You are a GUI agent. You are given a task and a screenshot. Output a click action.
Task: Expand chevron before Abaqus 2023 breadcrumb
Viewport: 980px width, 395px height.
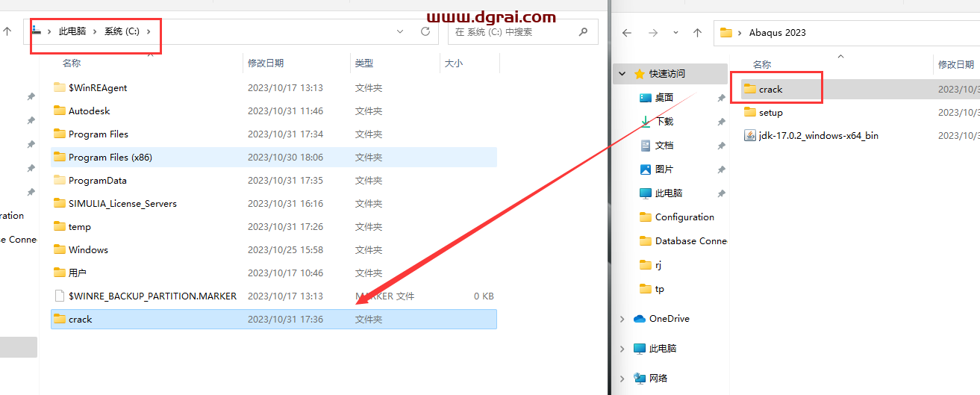pyautogui.click(x=740, y=33)
